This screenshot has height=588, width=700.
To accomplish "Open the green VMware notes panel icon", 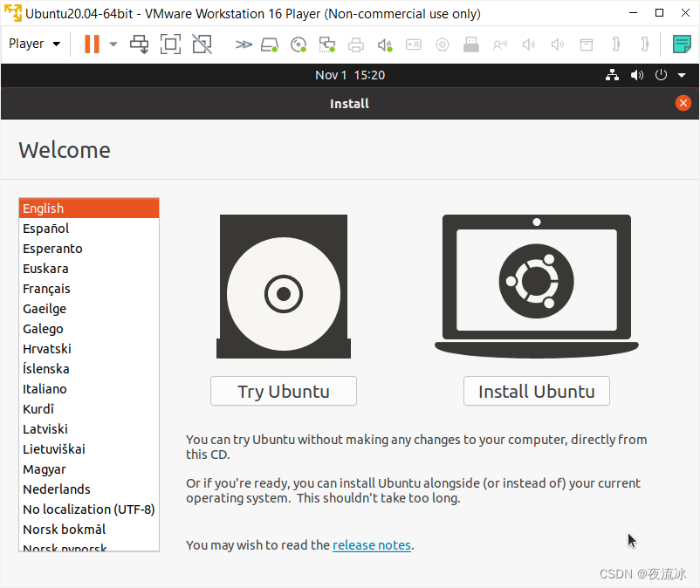I will point(682,44).
